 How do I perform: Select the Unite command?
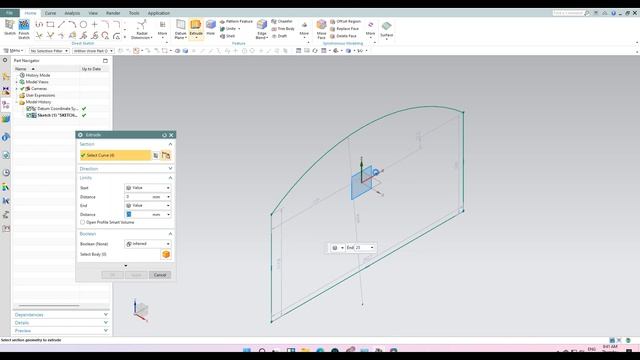tap(230, 29)
